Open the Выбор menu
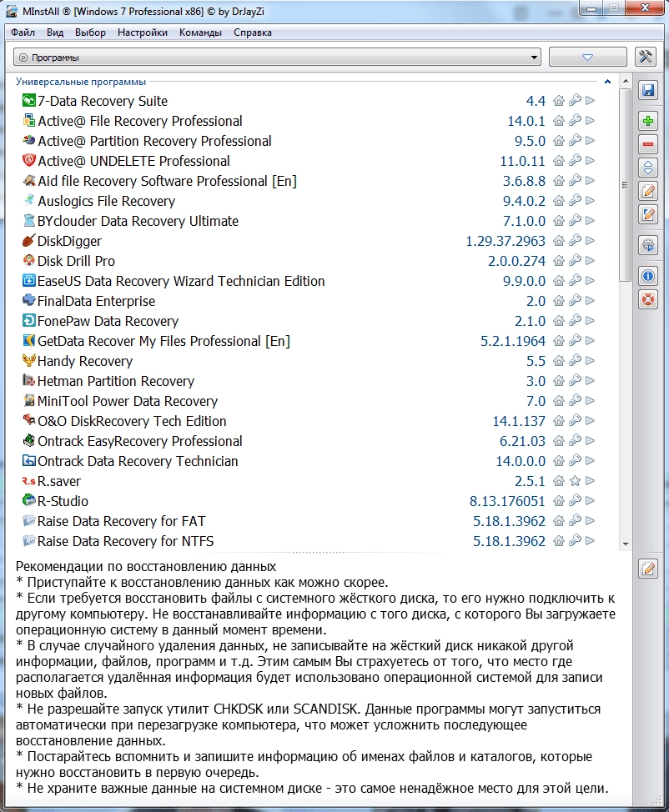 (x=90, y=33)
